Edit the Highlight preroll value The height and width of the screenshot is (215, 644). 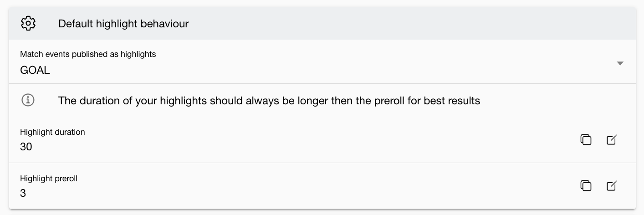point(612,186)
